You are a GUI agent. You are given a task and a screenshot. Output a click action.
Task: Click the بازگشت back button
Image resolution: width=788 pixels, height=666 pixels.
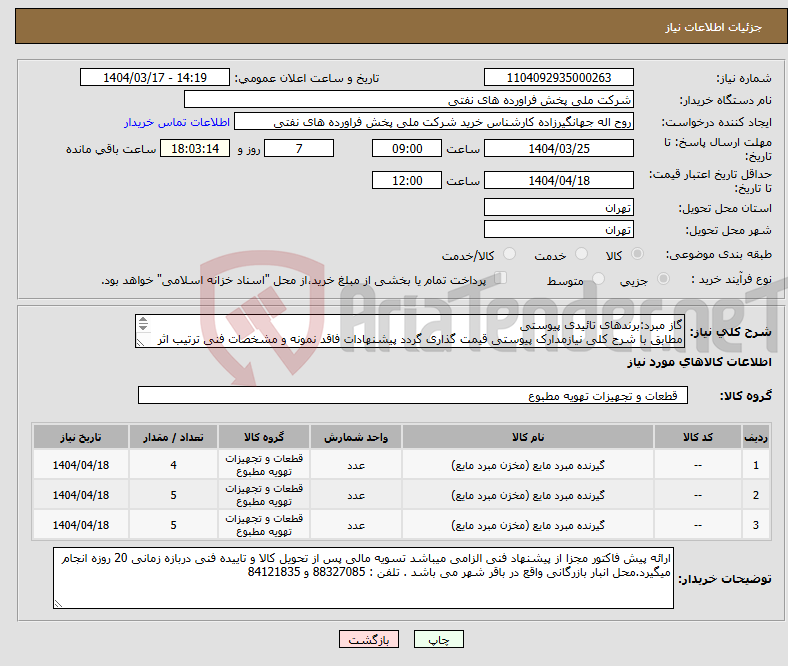369,639
